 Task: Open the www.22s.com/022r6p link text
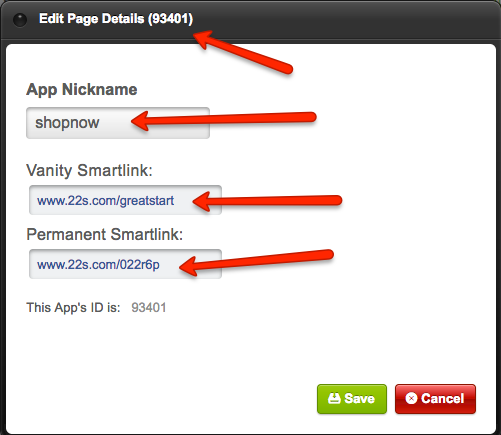tap(98, 265)
